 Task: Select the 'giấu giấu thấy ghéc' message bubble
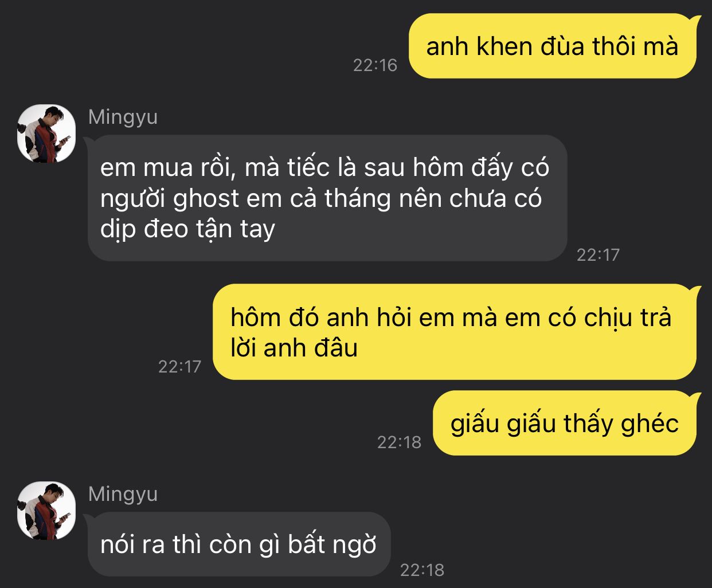(x=566, y=423)
